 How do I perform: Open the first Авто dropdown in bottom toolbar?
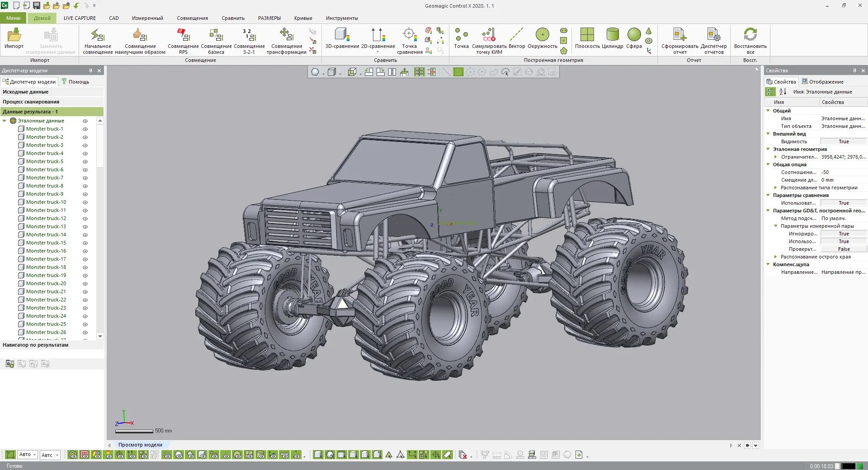[x=27, y=455]
